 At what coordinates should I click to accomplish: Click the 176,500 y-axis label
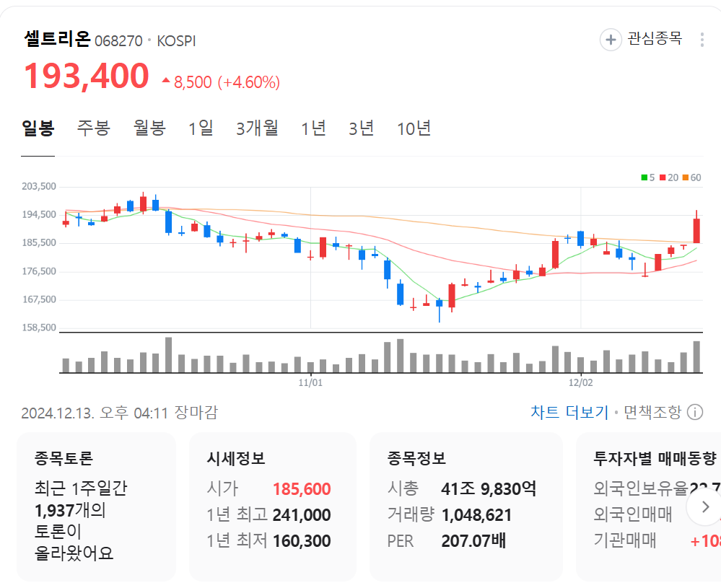[x=39, y=271]
